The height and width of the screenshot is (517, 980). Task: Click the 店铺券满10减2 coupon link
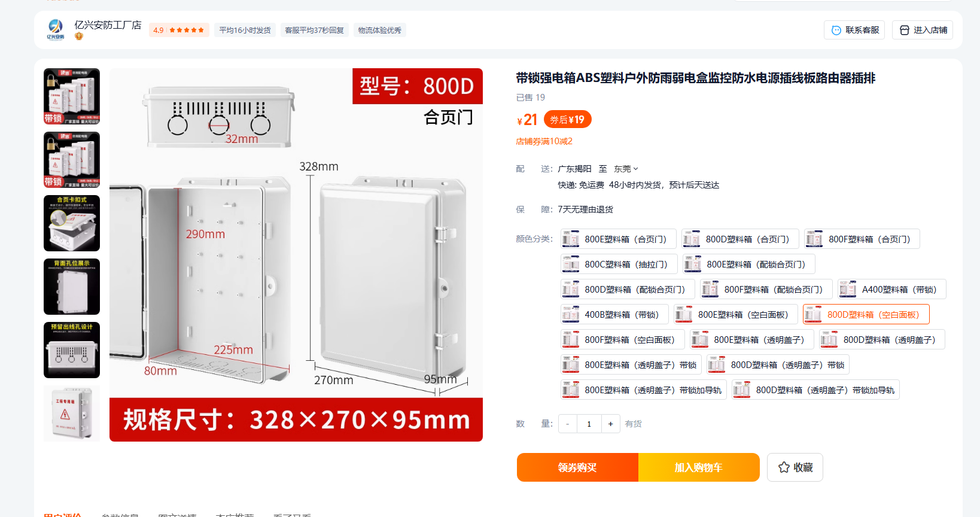pos(544,141)
